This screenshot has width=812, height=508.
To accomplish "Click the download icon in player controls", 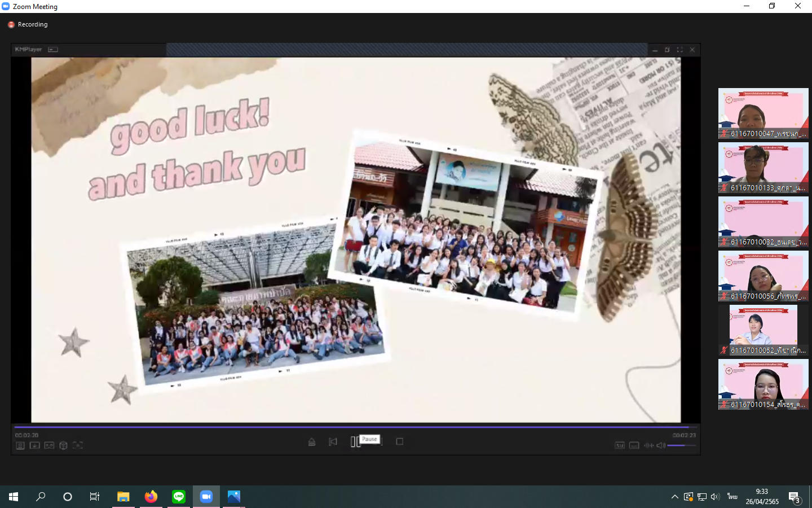I will click(34, 445).
